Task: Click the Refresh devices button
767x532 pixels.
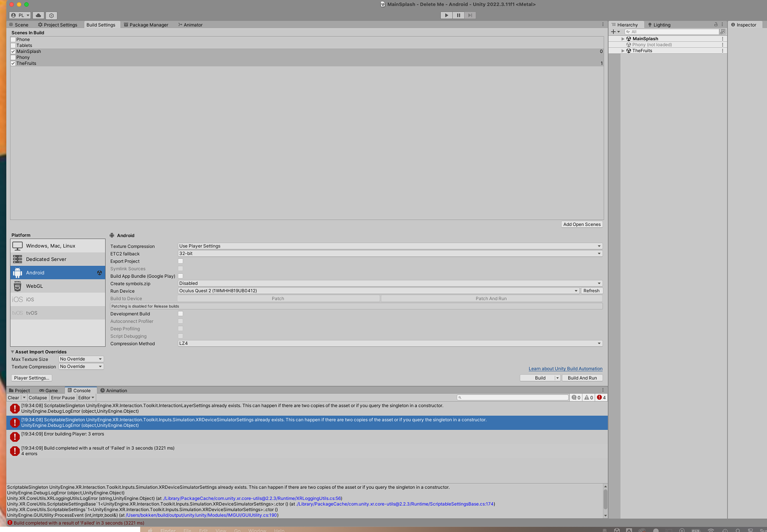Action: (591, 291)
